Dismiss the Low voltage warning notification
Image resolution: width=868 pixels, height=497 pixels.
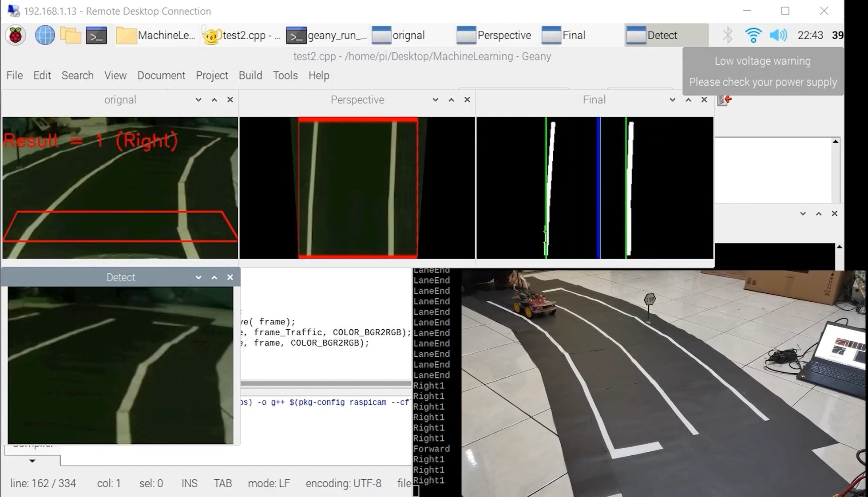click(x=762, y=71)
